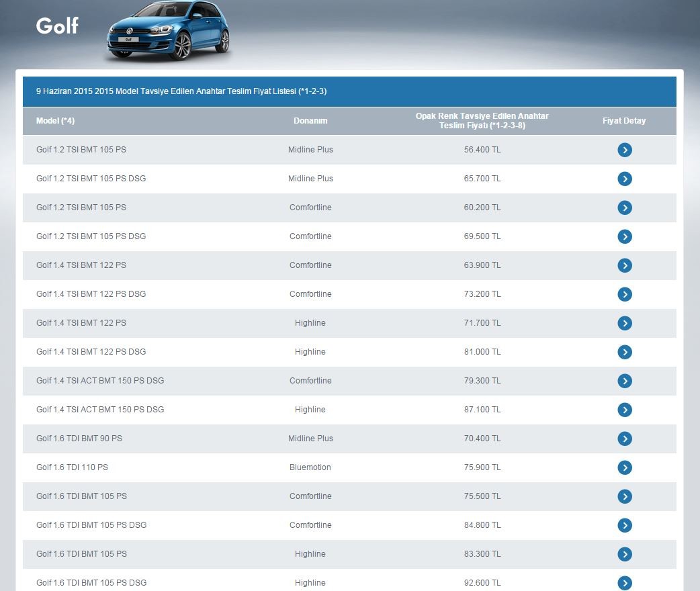Click detail arrow for 81.000 TL Highline DSG
This screenshot has width=700, height=591.
(x=625, y=352)
